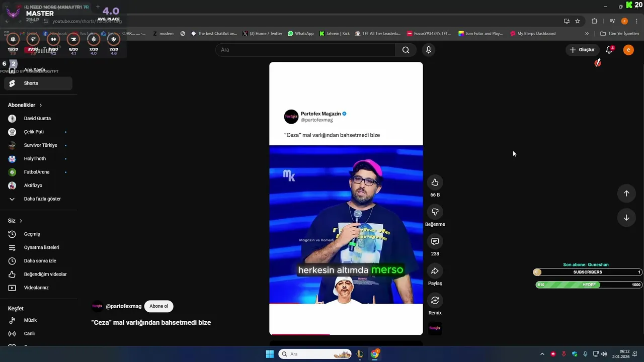The width and height of the screenshot is (644, 362).
Task: Open Survivor Türkiye subscription
Action: [x=38, y=145]
